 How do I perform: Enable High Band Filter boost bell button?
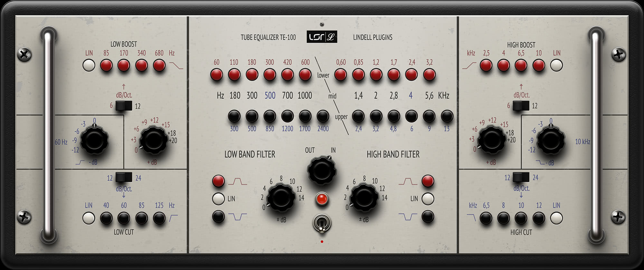tap(428, 181)
